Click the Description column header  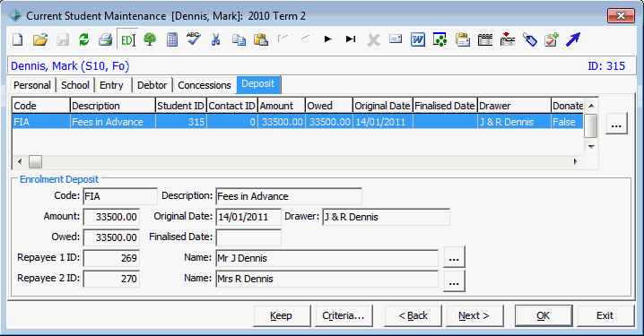[113, 106]
